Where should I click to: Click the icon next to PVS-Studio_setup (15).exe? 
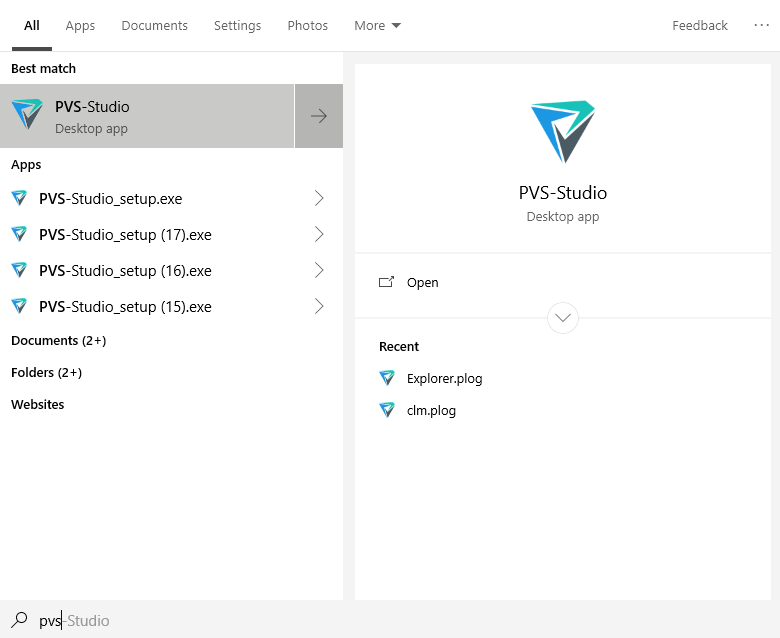tap(19, 306)
